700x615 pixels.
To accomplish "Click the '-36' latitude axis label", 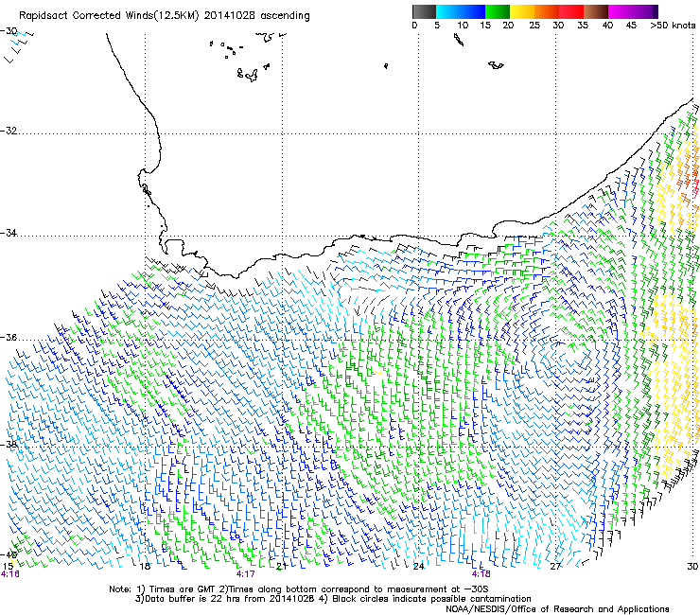I will click(9, 337).
